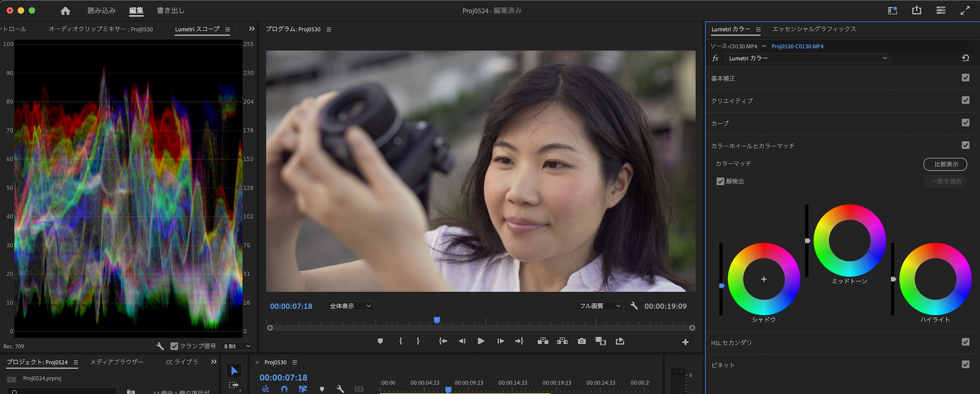980x394 pixels.
Task: Click the Reset Lumetri effect arrow icon
Action: [x=965, y=58]
